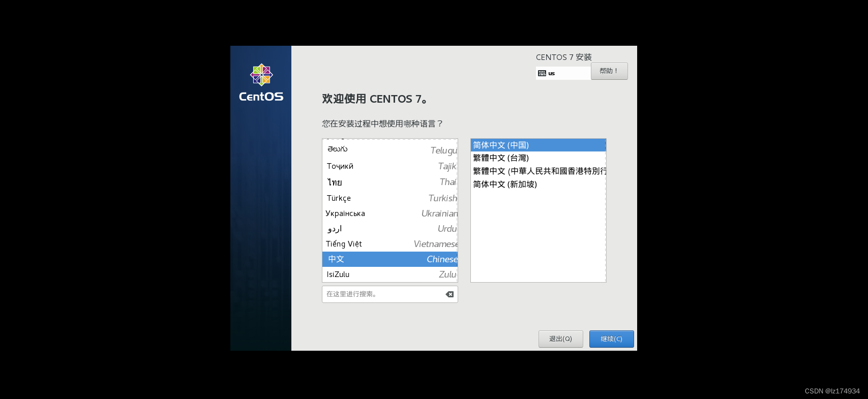Click the keyboard layout icon next to us

(x=542, y=73)
